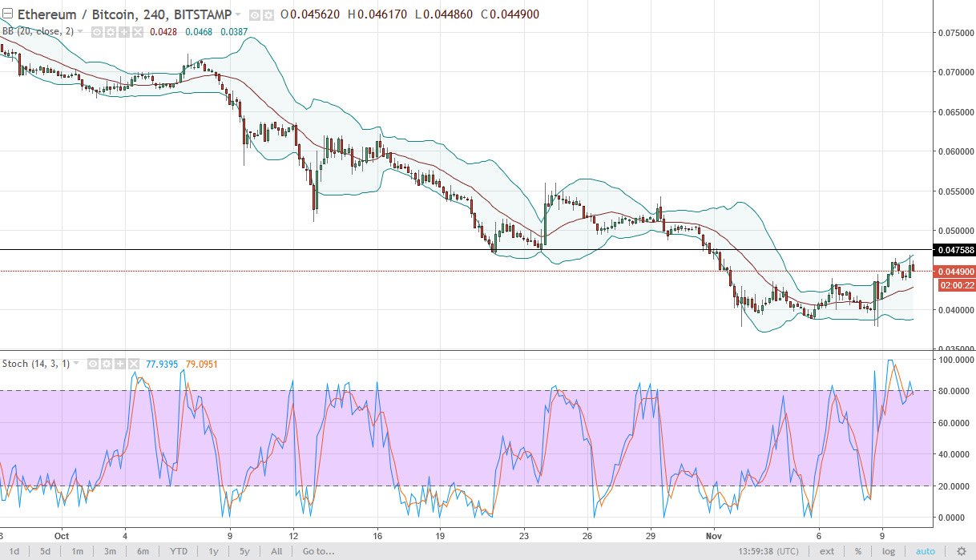This screenshot has height=560, width=976.
Task: Toggle the log scale
Action: (x=889, y=551)
